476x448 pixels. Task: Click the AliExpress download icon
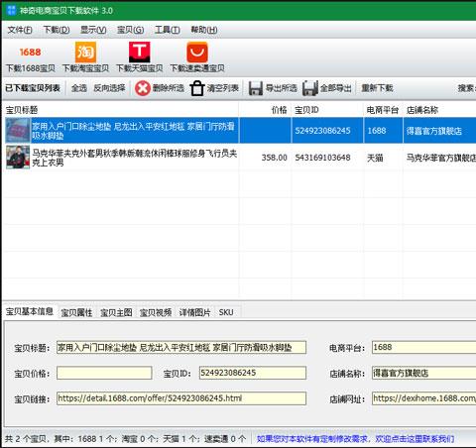click(x=197, y=52)
